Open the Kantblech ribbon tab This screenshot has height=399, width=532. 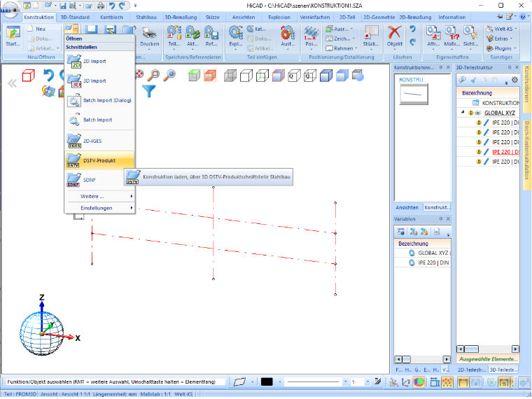point(111,17)
